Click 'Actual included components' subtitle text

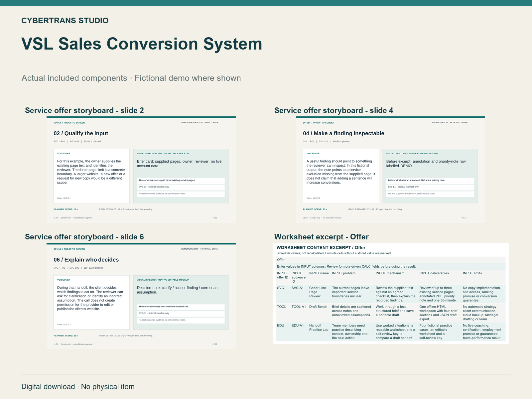point(74,78)
